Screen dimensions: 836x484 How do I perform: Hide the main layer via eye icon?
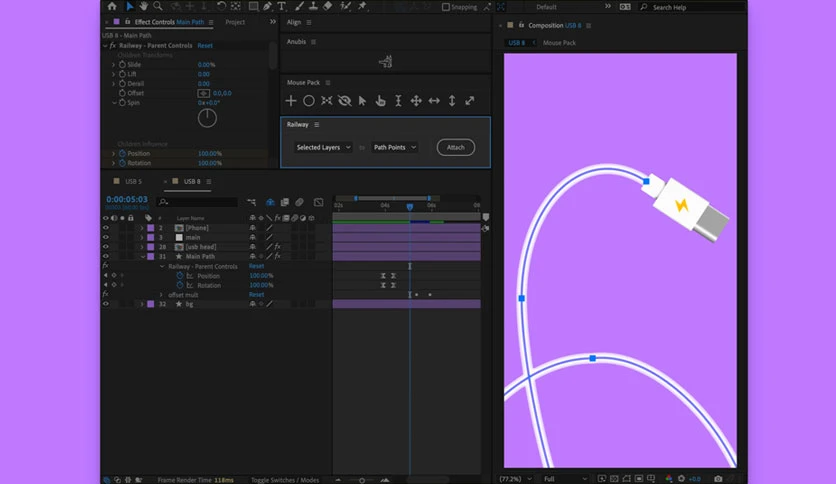coord(106,237)
